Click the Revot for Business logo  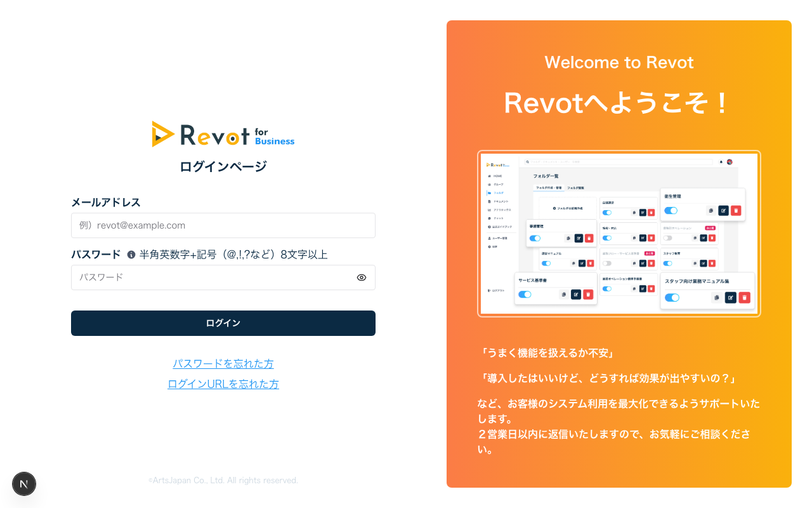(223, 134)
